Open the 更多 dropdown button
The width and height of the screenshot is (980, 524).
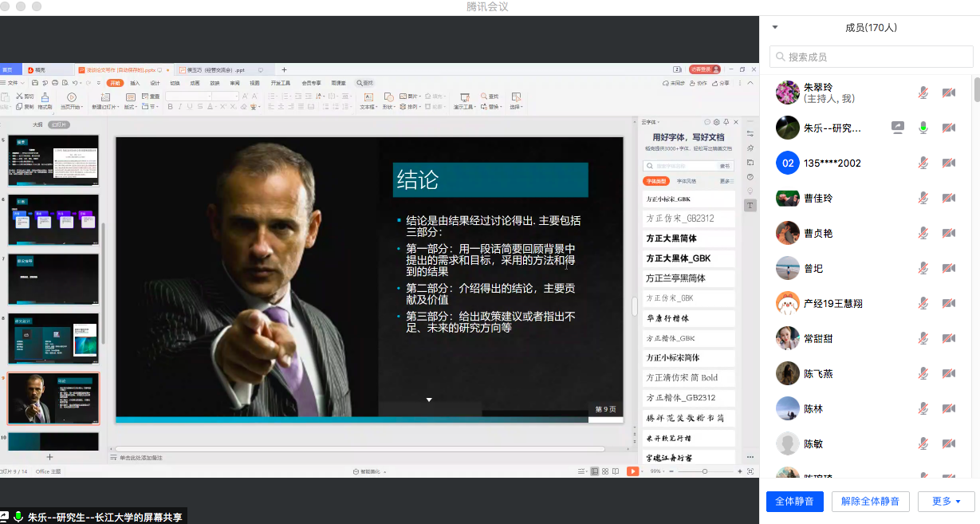coord(946,502)
